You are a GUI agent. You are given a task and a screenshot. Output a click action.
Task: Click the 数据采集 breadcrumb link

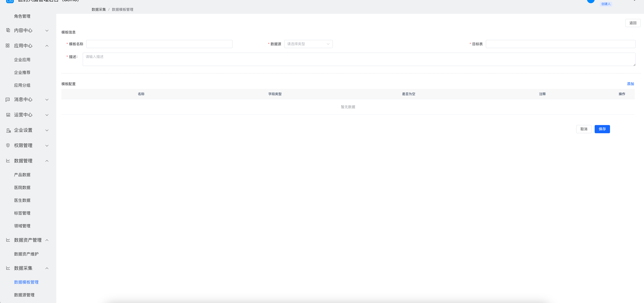click(x=99, y=9)
